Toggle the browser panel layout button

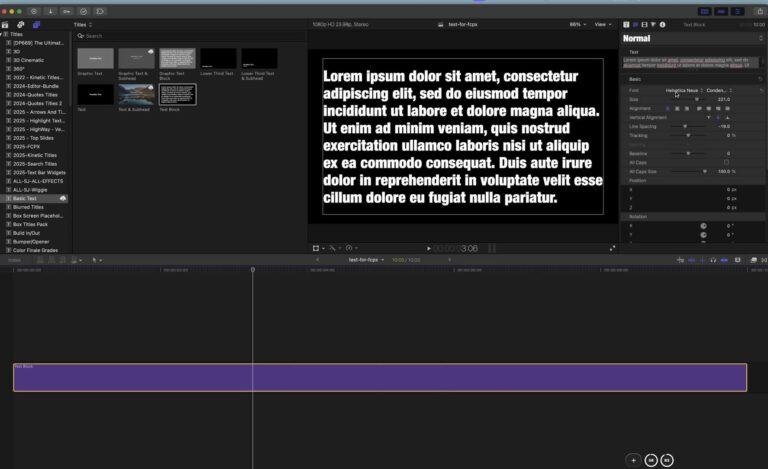tap(704, 11)
